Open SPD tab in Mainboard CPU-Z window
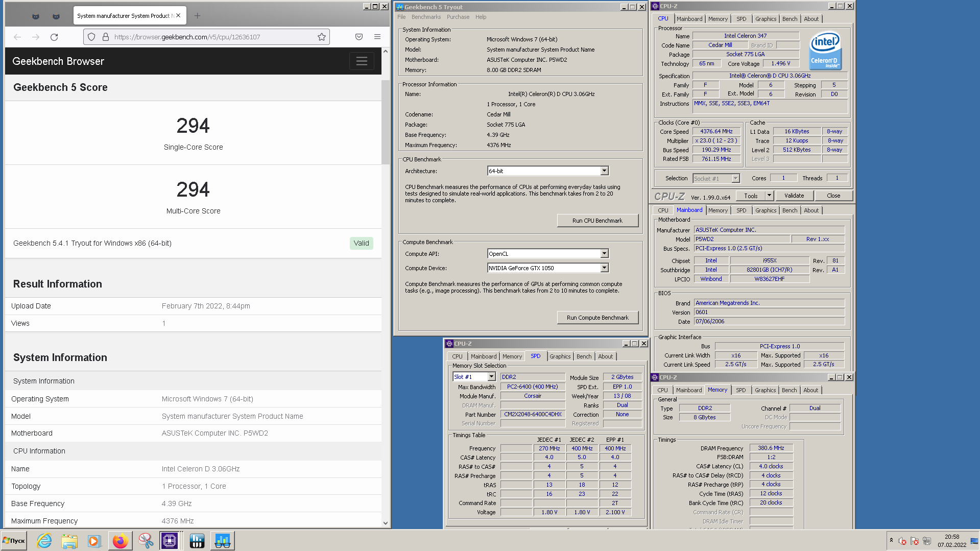This screenshot has width=980, height=551. point(741,210)
